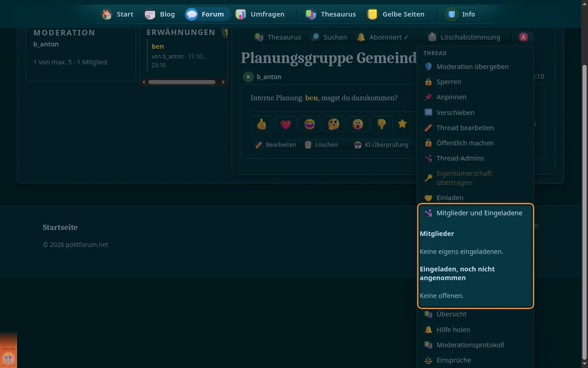Click the Startseite footer link
Screen dimensions: 588x368
click(x=60, y=227)
